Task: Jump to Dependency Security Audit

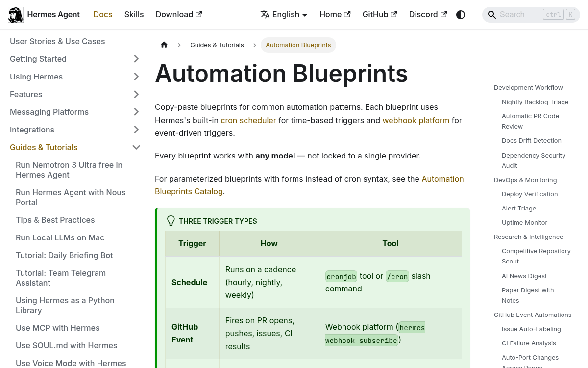Action: coord(534,160)
